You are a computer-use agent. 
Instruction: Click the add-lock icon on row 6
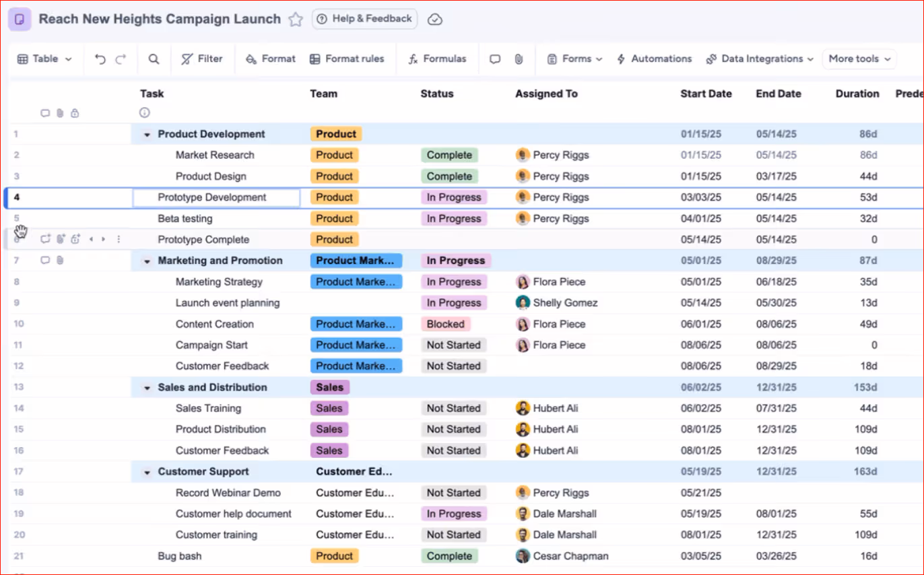click(x=75, y=239)
